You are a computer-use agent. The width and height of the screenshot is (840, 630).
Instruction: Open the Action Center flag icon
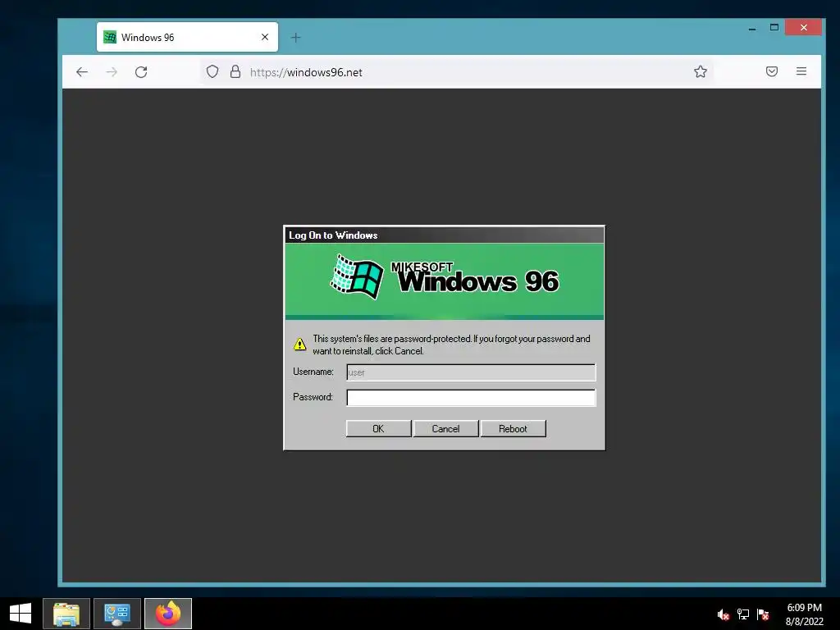click(x=763, y=614)
